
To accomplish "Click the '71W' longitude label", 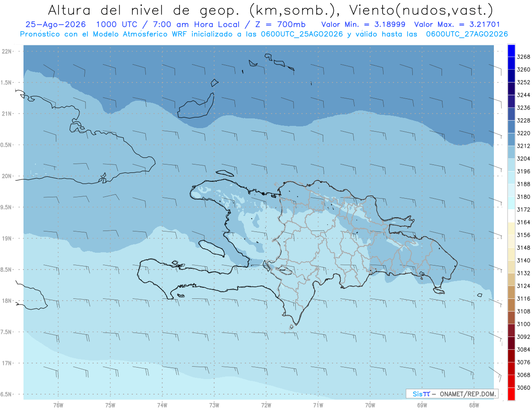I will 318,405.
